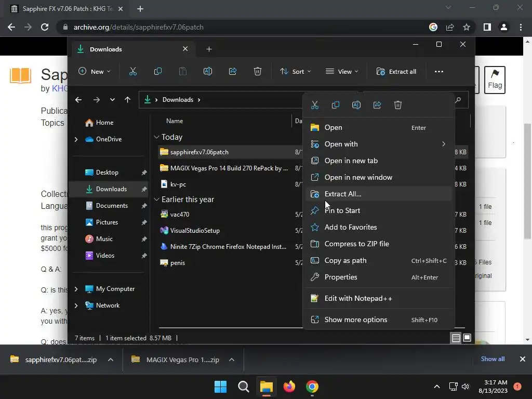532x399 pixels.
Task: Open options arrow for sapphirefxv7.06pat zip download
Action: pyautogui.click(x=111, y=360)
